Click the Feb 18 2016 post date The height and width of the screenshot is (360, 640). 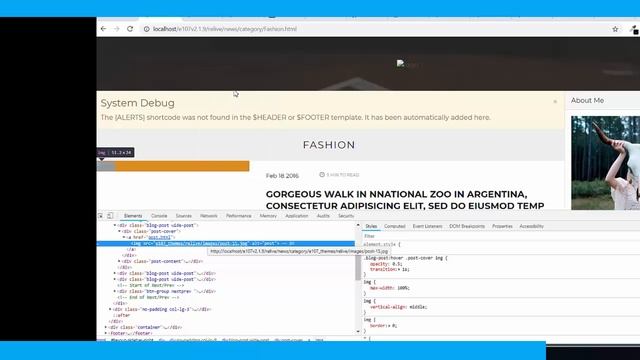pyautogui.click(x=282, y=176)
